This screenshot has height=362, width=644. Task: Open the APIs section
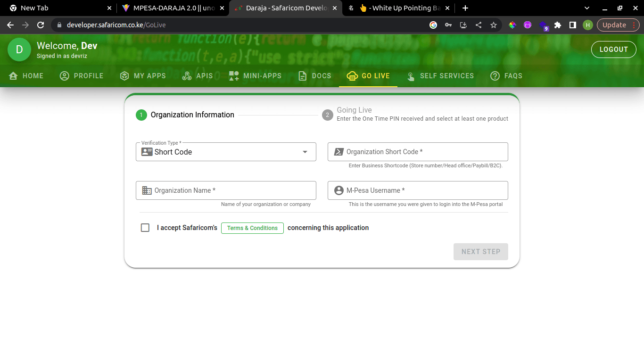[198, 76]
